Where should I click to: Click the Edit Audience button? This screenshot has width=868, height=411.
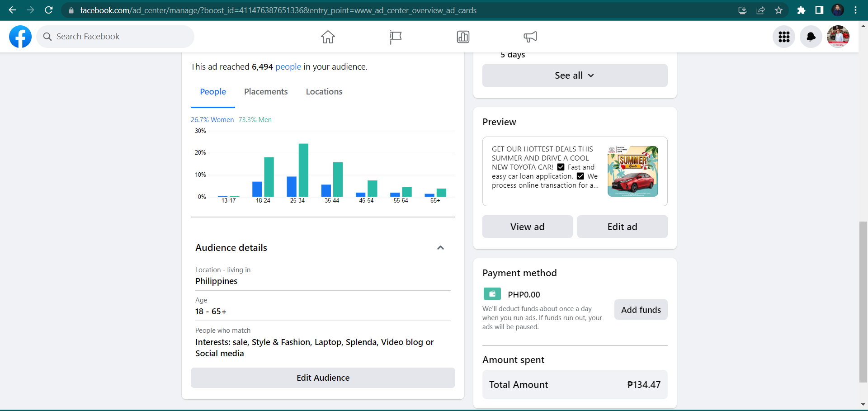(x=323, y=378)
